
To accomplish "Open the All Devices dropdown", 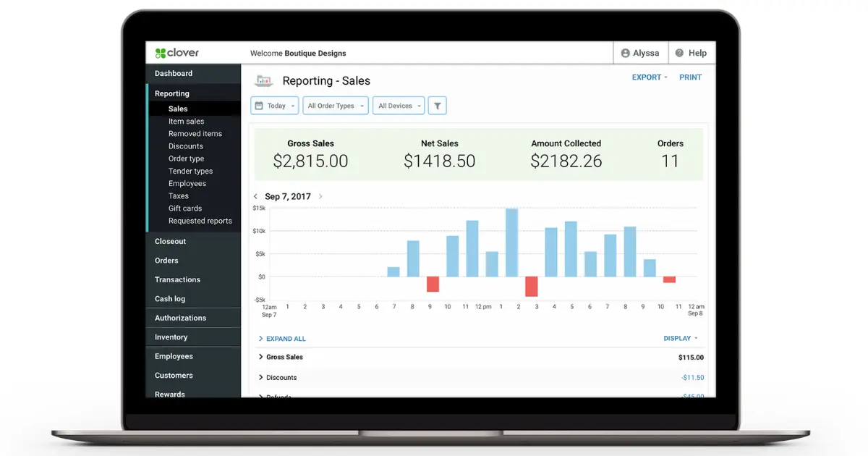I will click(x=399, y=106).
